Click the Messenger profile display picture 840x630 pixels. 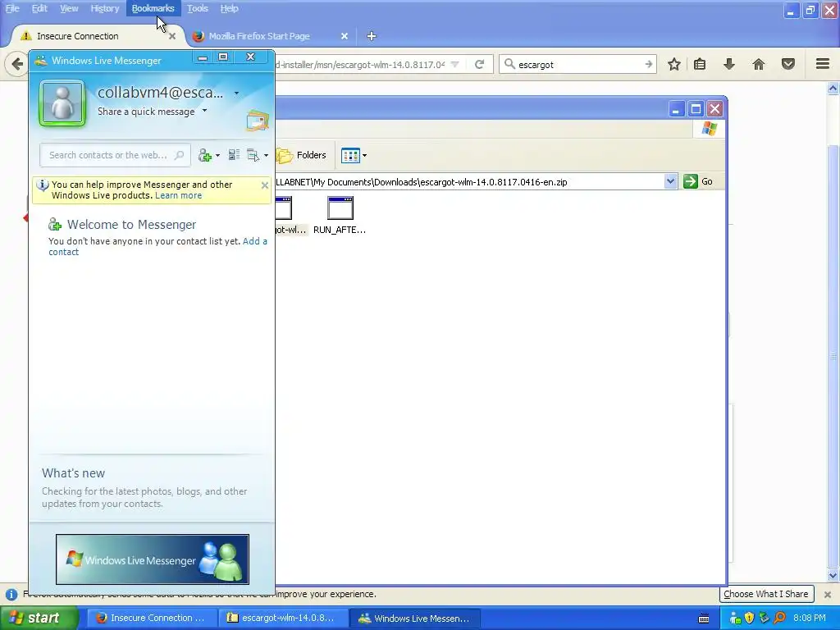(x=62, y=103)
